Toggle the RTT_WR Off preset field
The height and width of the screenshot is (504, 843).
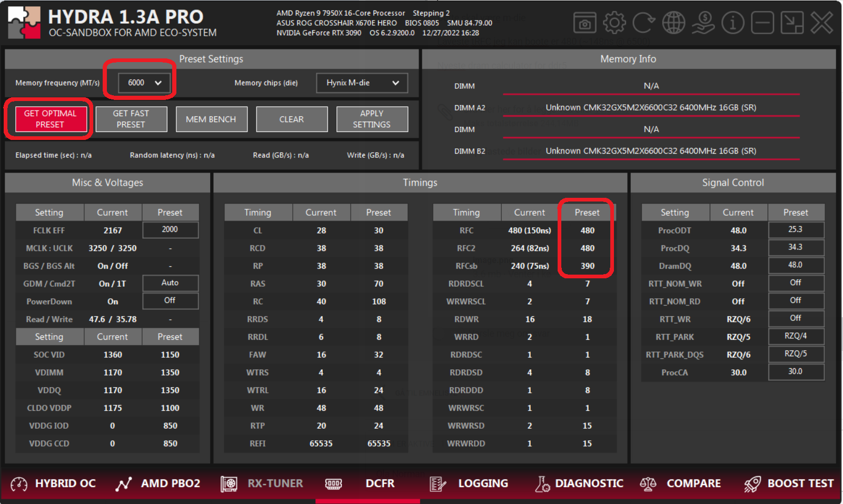[x=796, y=319]
